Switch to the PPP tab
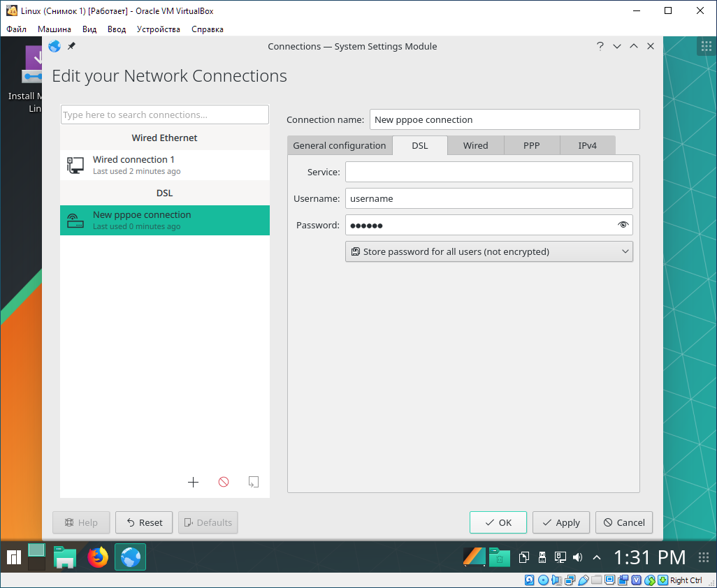 (x=531, y=145)
